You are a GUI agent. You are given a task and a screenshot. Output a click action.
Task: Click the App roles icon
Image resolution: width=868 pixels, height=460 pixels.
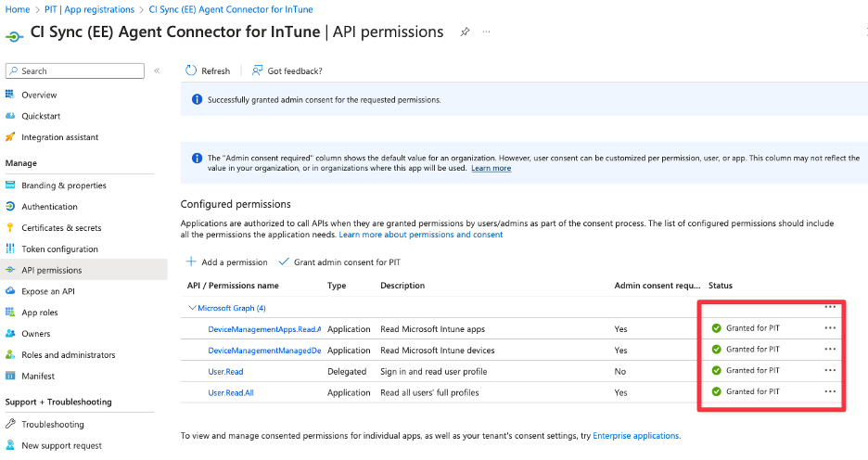[x=10, y=313]
